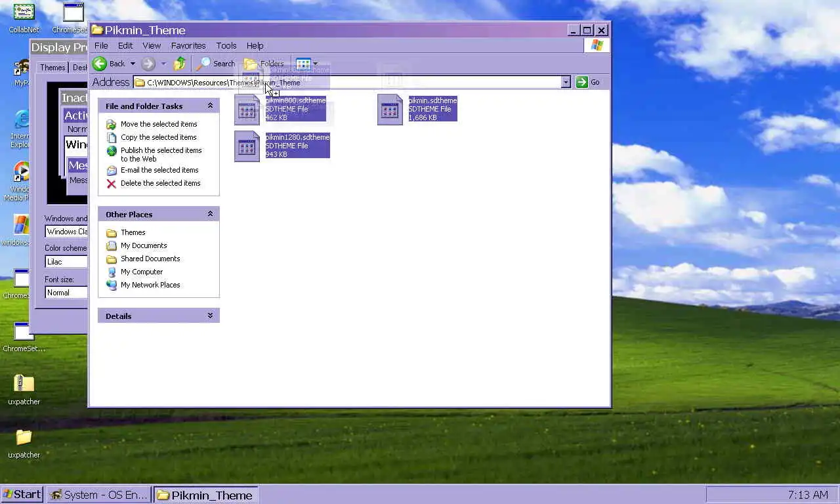Open My Network Places link

click(x=150, y=285)
